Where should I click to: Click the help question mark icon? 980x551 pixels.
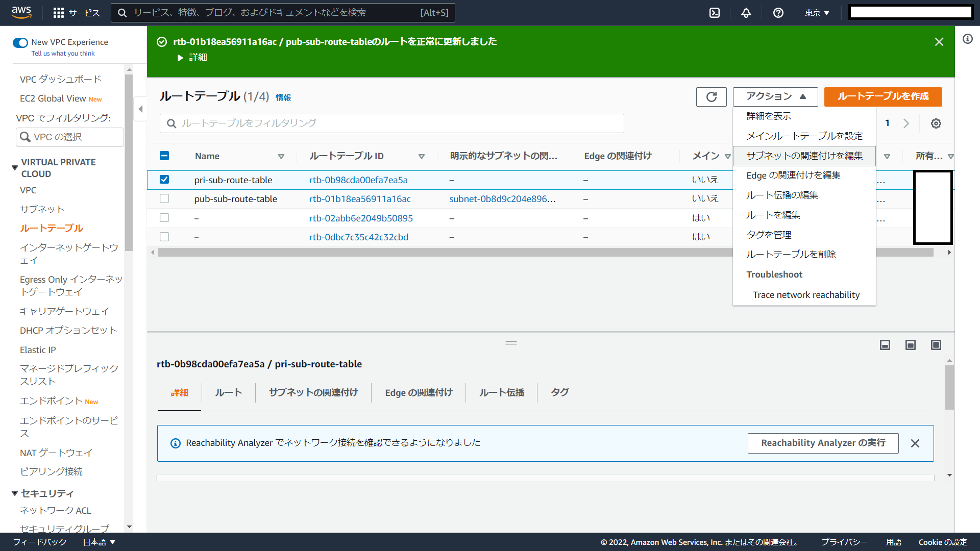778,13
